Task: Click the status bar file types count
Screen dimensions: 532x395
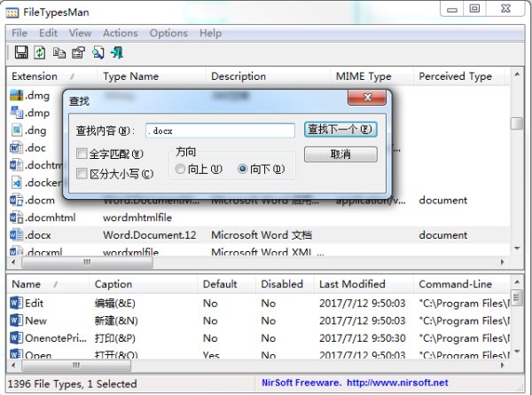Action: 72,383
